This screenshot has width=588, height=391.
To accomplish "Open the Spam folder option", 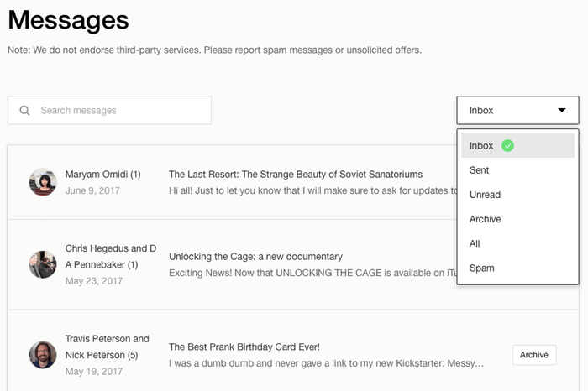I will click(x=482, y=268).
